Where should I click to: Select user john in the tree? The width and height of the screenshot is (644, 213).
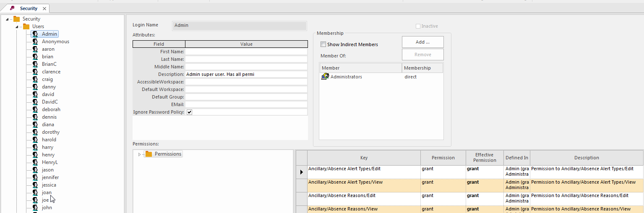coord(47,208)
